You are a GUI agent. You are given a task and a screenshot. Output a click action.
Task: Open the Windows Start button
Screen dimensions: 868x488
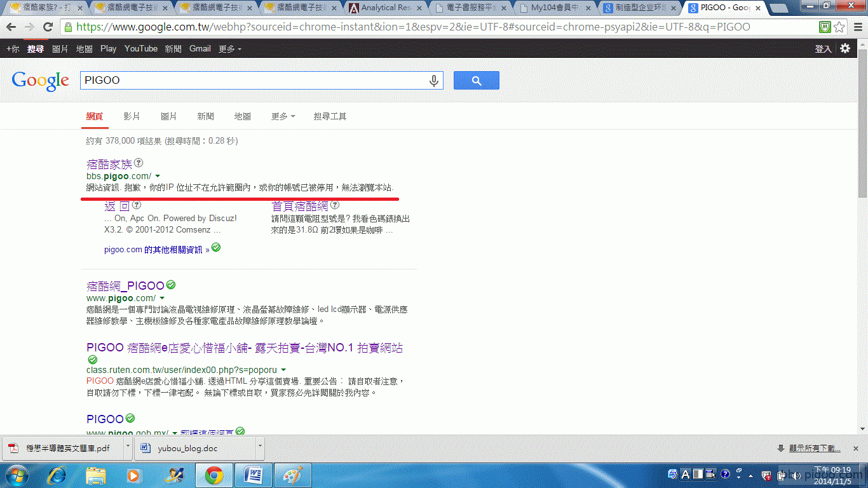click(x=17, y=475)
